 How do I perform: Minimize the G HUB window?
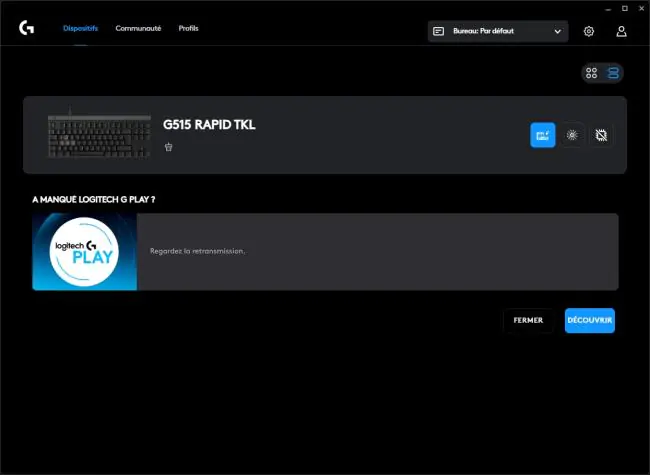(x=608, y=8)
